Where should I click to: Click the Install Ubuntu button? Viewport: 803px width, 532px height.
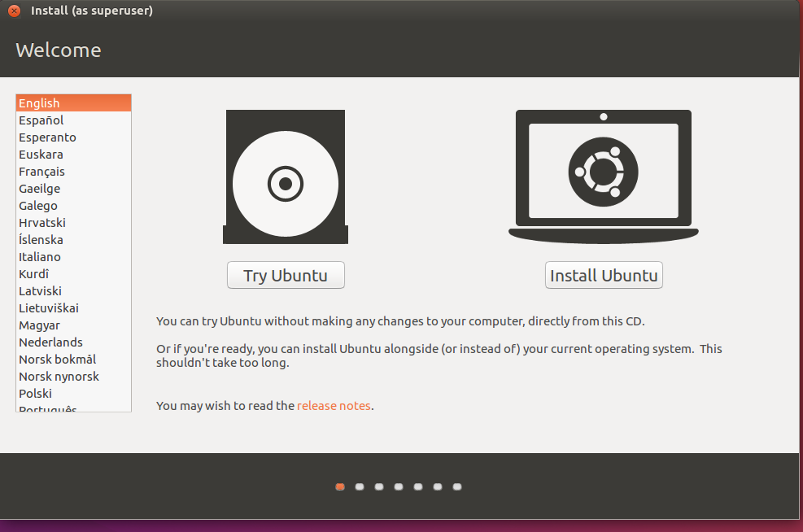[x=604, y=276]
